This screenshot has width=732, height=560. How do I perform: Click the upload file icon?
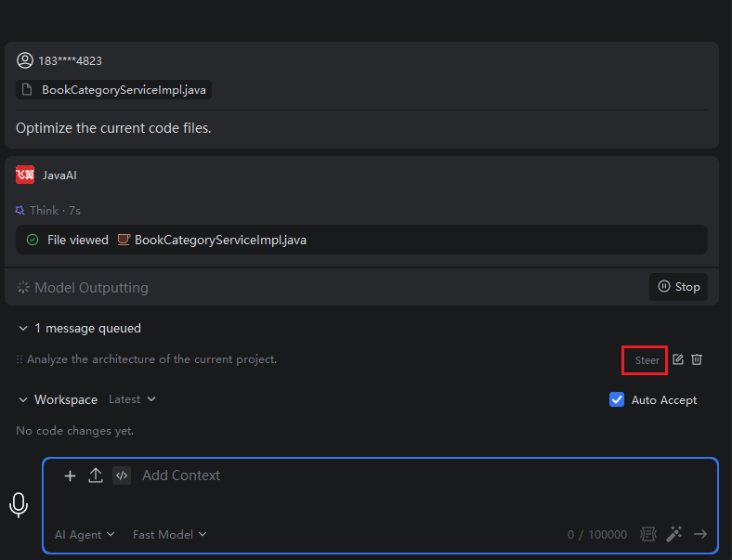point(96,475)
